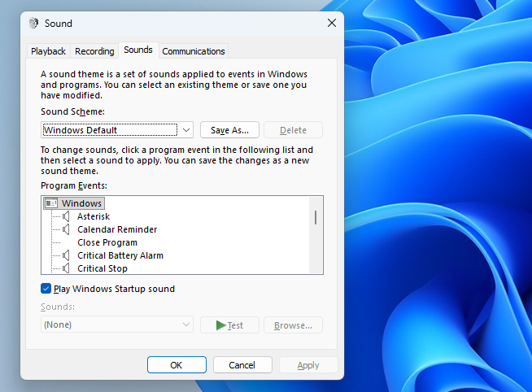The image size is (532, 392).
Task: Switch to the Recording tab
Action: [94, 51]
